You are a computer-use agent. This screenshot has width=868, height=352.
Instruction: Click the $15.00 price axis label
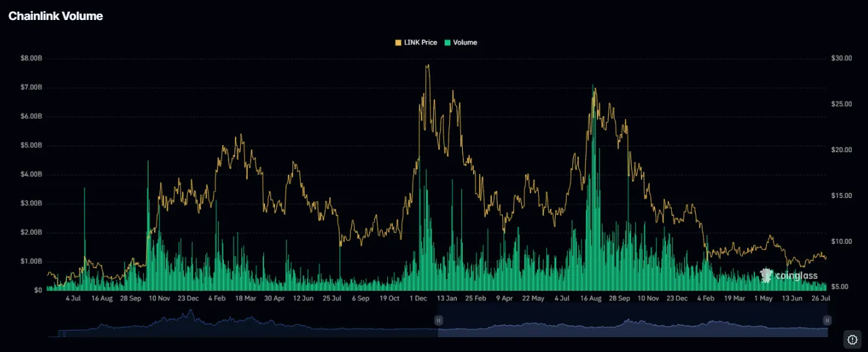click(x=842, y=196)
